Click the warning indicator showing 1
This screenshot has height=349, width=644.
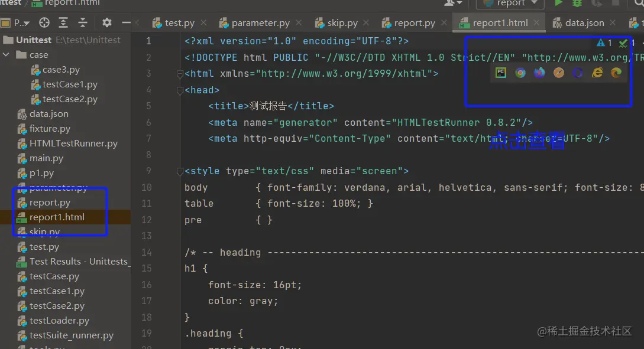[604, 43]
